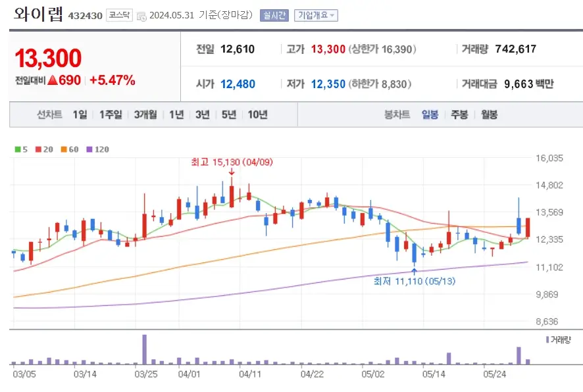This screenshot has height=392, width=583.
Task: Select the 10년 line chart tab
Action: (258, 114)
